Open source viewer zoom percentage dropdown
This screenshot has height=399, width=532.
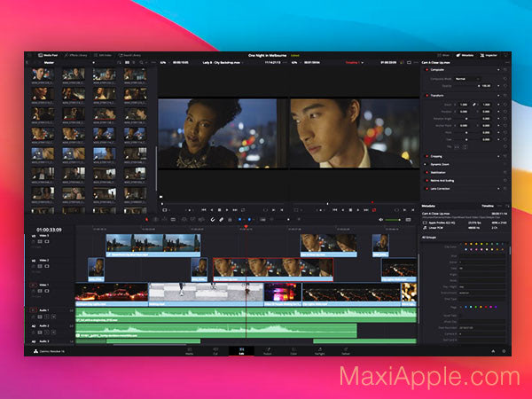(x=165, y=62)
